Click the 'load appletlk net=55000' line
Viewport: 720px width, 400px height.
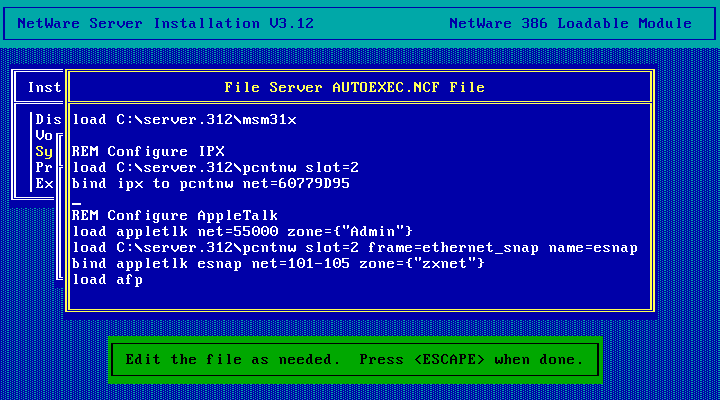pyautogui.click(x=242, y=231)
